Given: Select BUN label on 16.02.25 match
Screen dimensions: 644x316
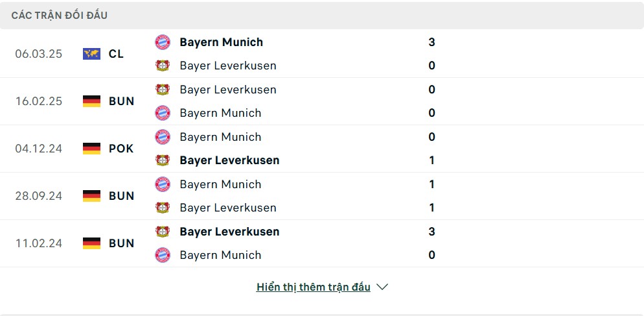Looking at the screenshot, I should (x=122, y=101).
